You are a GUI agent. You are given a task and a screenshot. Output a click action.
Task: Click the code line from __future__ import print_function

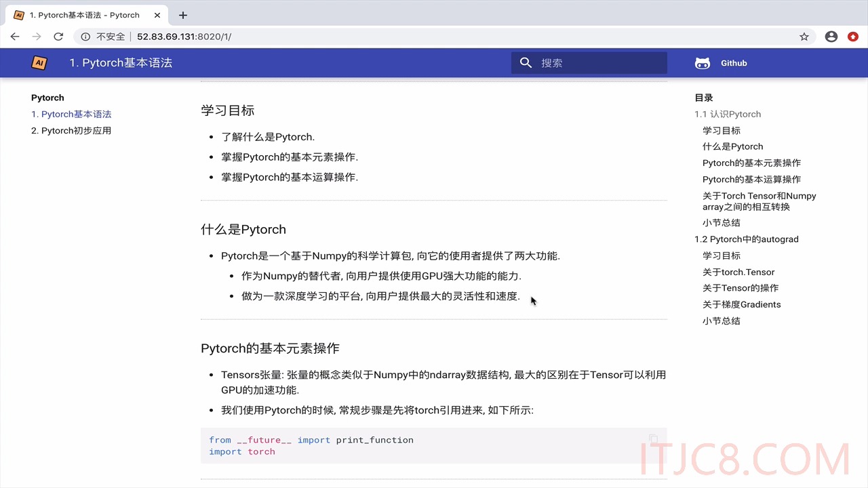click(311, 440)
